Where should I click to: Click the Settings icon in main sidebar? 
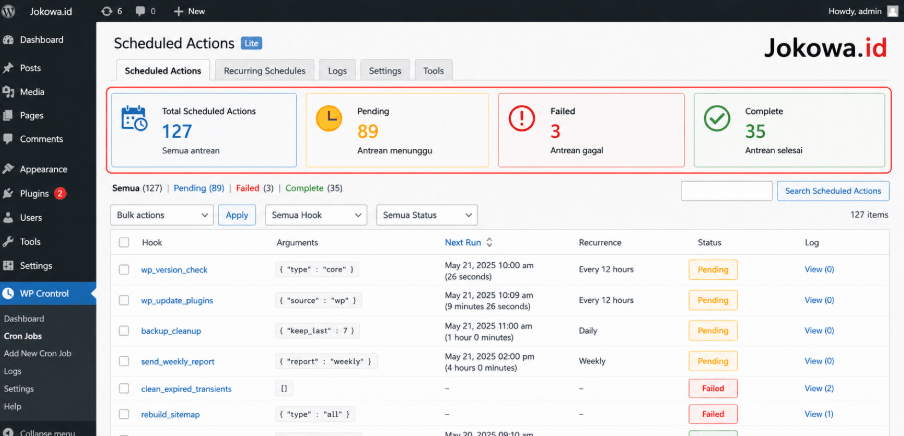pos(8,266)
